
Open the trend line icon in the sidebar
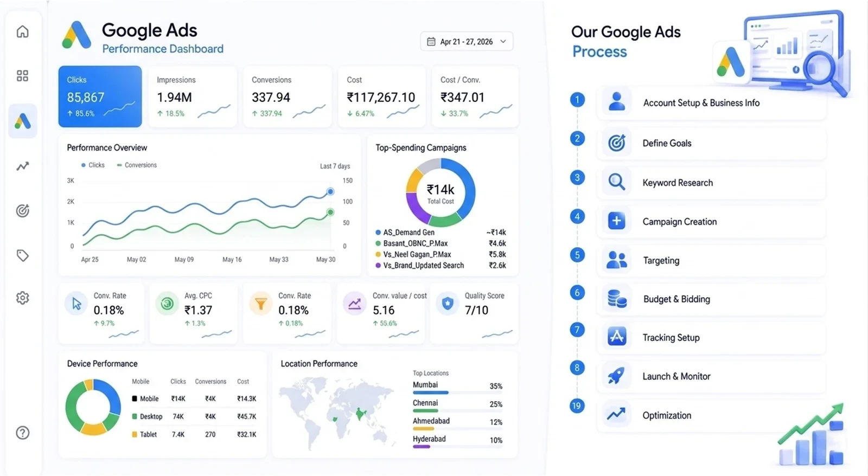pyautogui.click(x=22, y=166)
